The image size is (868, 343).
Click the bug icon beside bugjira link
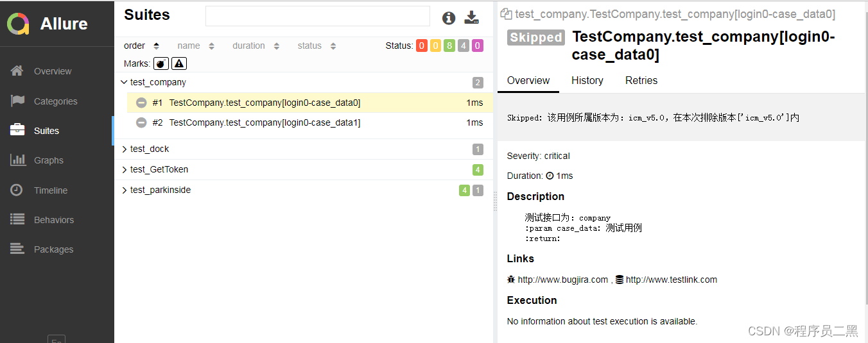coord(511,280)
